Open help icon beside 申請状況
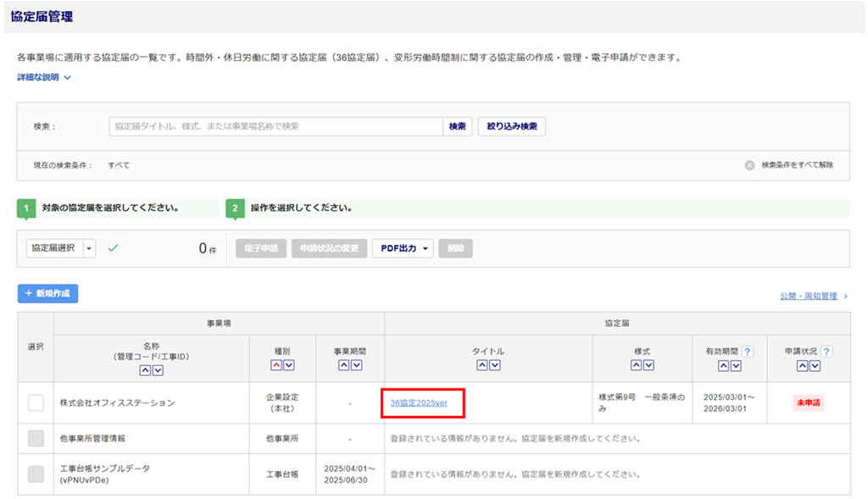The width and height of the screenshot is (868, 499). tap(826, 352)
